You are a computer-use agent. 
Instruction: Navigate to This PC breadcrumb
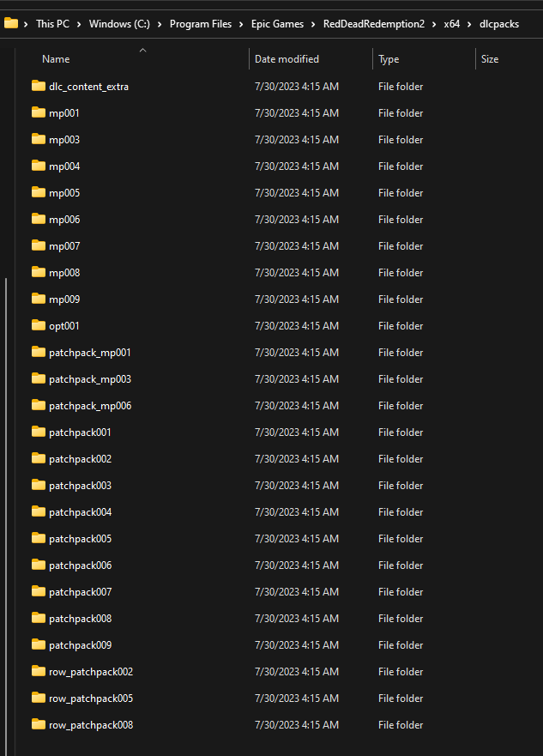coord(52,24)
